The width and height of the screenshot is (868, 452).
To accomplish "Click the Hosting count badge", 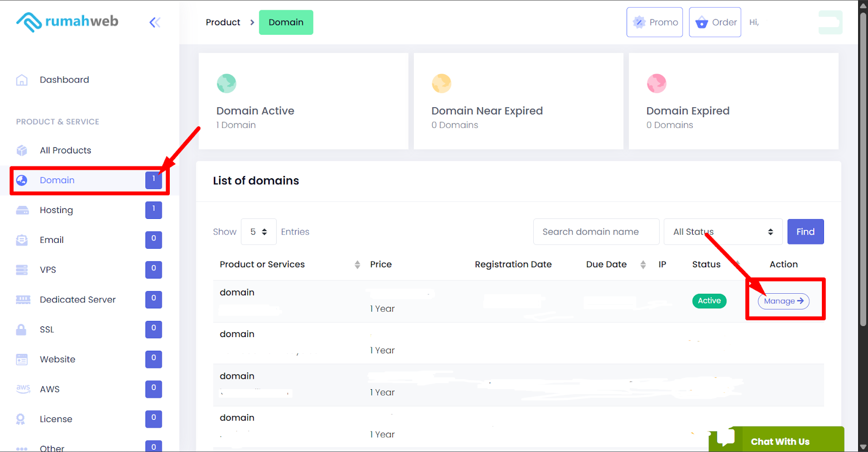I will [x=154, y=210].
